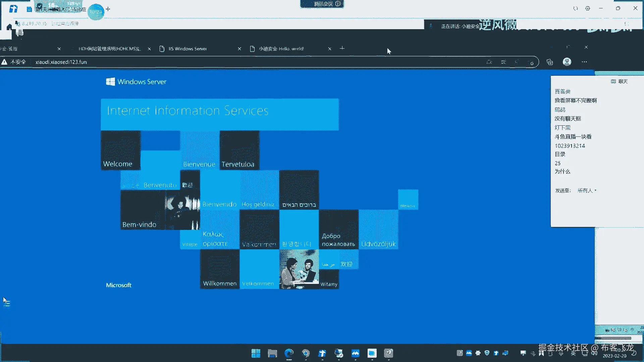The height and width of the screenshot is (362, 644).
Task: Open Windows Start menu
Action: coord(256,353)
